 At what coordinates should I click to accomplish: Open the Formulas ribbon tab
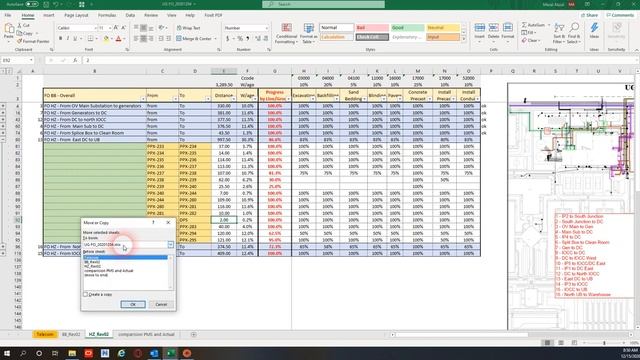tap(107, 15)
